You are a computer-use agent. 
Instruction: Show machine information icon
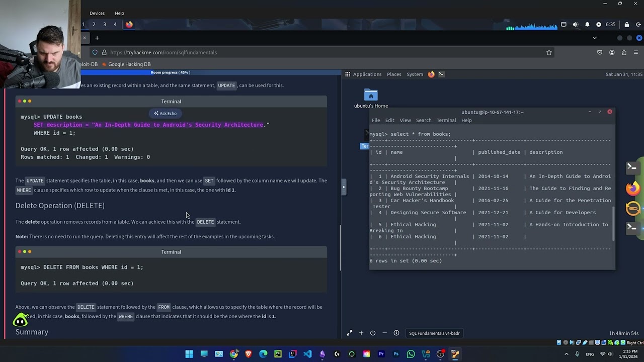tap(396, 333)
